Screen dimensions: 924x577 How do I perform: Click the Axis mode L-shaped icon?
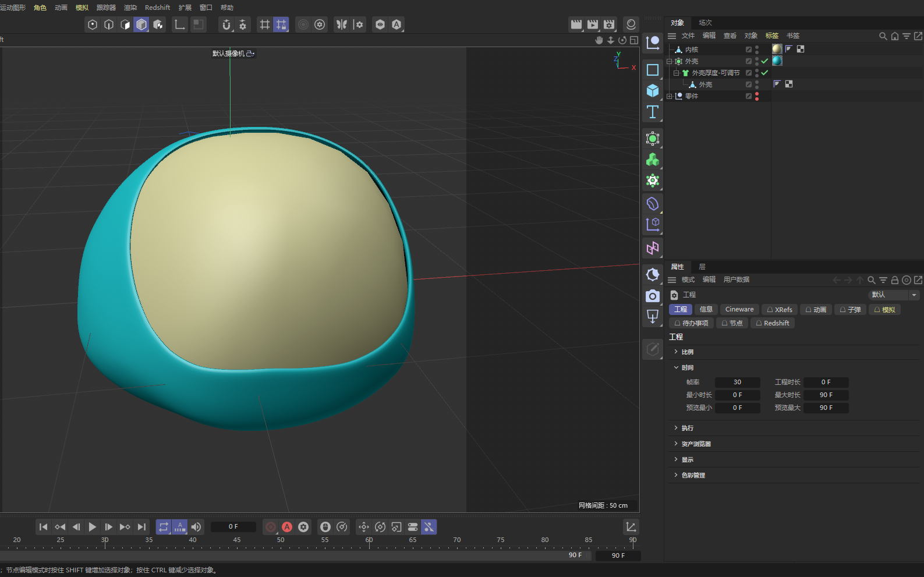click(180, 24)
